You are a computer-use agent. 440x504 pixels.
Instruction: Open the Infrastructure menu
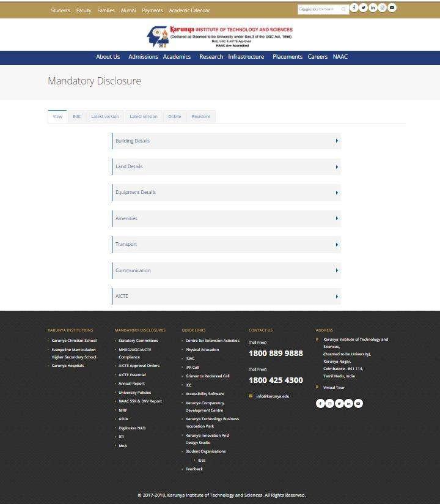[246, 56]
